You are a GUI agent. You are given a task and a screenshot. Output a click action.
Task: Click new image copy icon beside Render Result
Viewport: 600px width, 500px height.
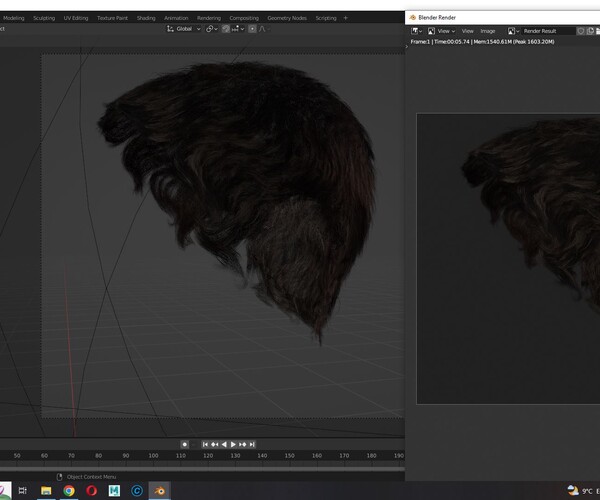pos(590,31)
